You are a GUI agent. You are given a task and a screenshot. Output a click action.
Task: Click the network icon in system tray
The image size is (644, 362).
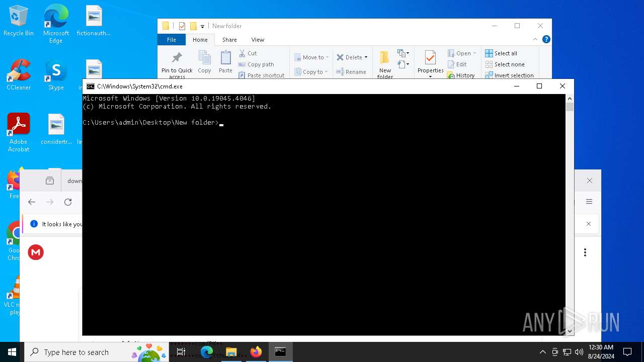[x=567, y=352]
